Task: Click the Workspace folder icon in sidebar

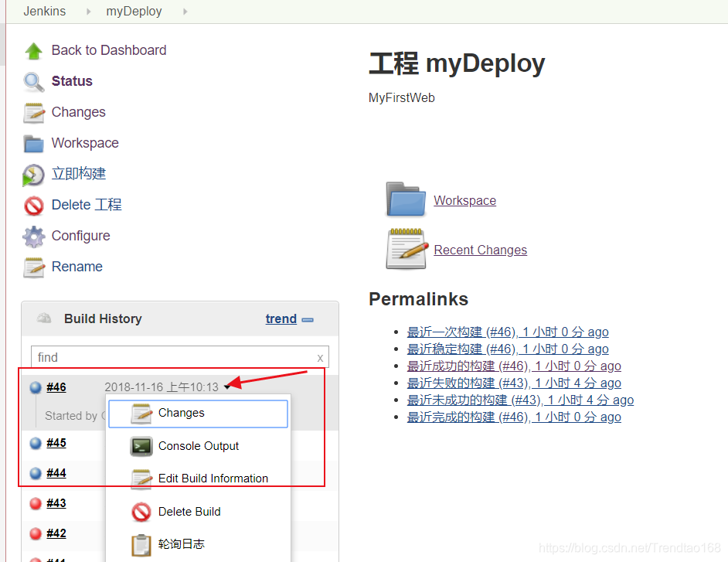Action: [x=33, y=144]
